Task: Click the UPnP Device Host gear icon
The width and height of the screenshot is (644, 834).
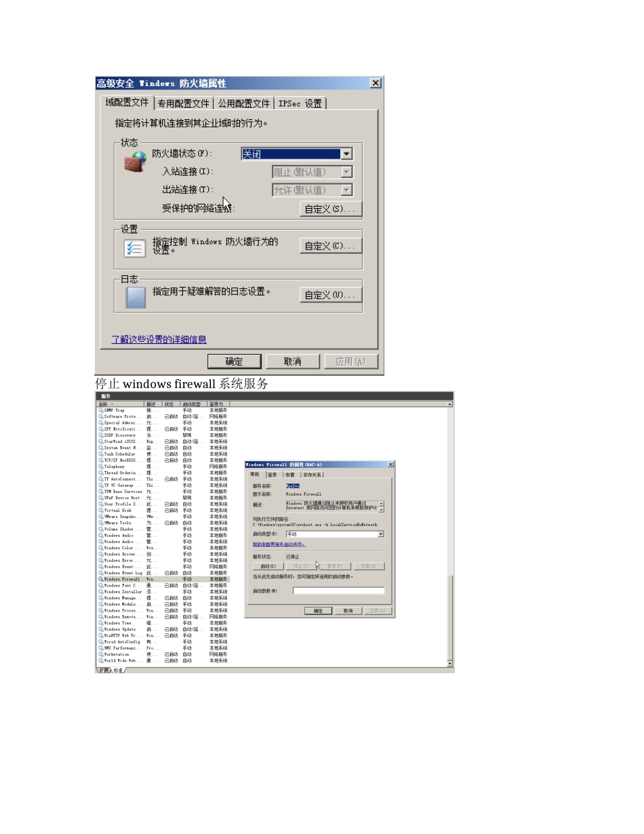Action: (x=100, y=498)
